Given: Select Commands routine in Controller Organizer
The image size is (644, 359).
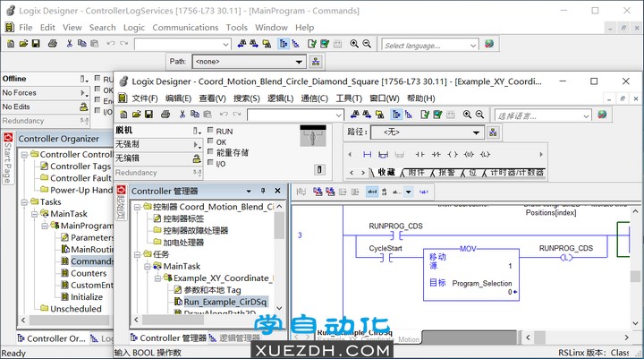Looking at the screenshot, I should 91,261.
